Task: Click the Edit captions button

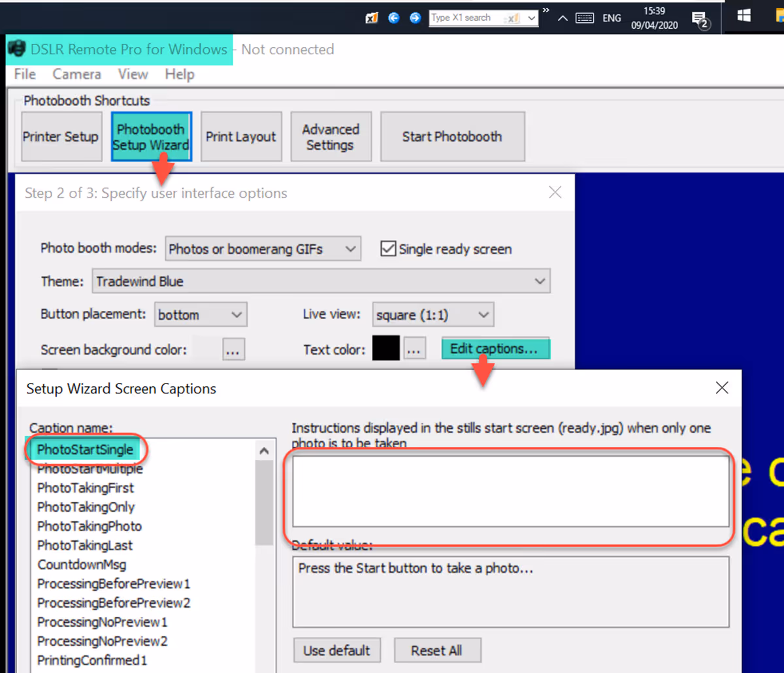Action: point(496,349)
